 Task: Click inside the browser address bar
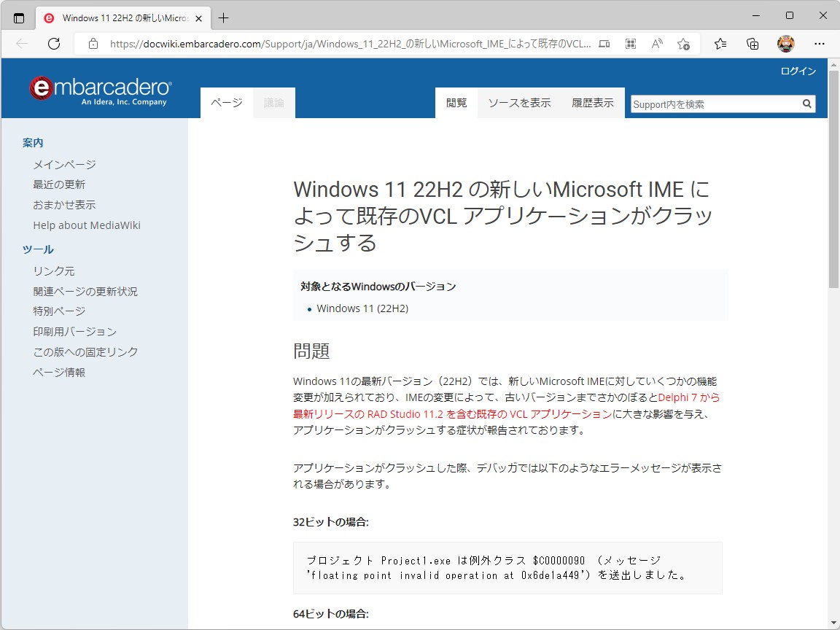point(328,44)
